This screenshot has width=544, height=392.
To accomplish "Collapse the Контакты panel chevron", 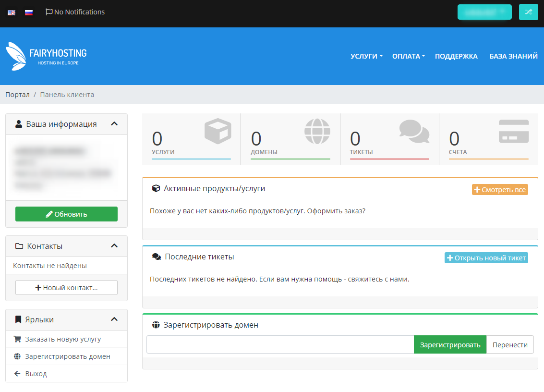I will click(114, 246).
